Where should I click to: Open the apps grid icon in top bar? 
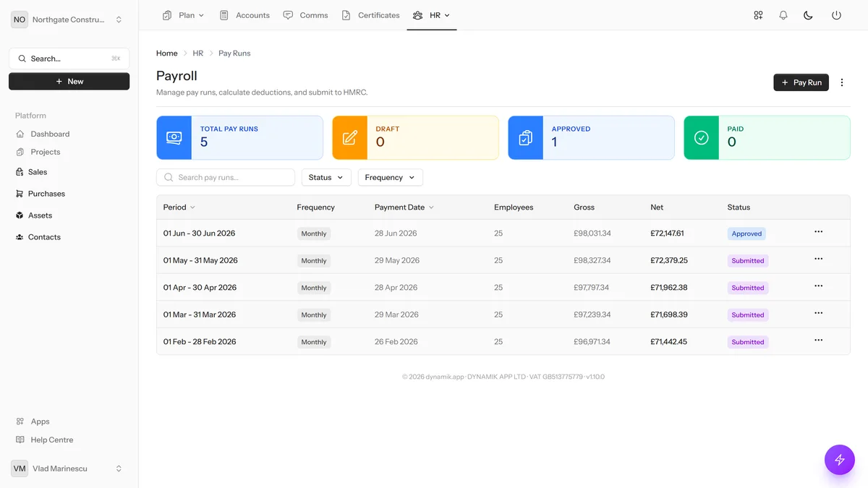pos(758,15)
